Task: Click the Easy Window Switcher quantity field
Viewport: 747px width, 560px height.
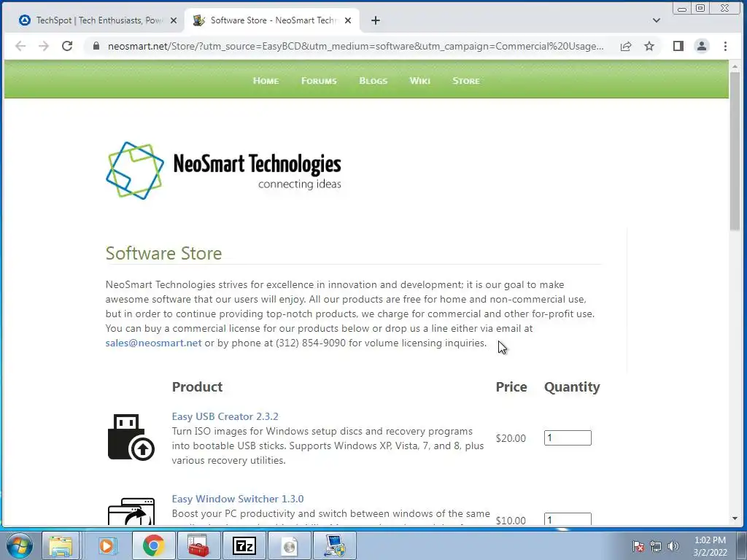Action: (568, 519)
